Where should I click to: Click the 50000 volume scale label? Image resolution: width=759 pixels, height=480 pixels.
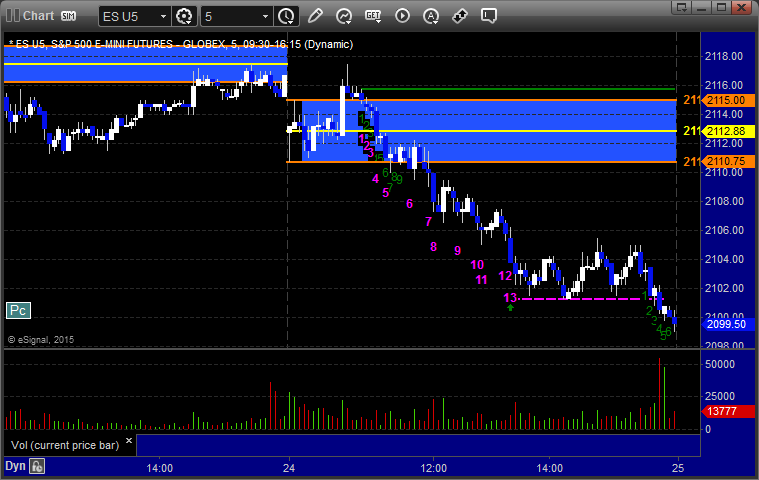pyautogui.click(x=720, y=364)
